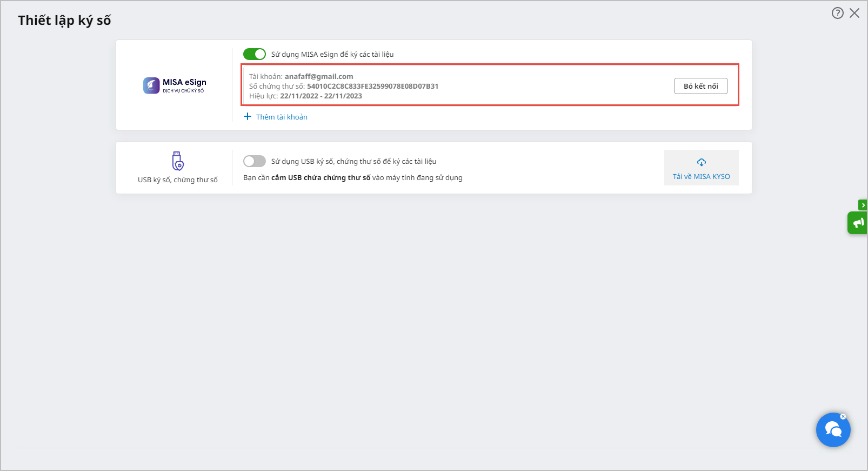
Task: Click the MISA eSign logo
Action: coord(175,85)
